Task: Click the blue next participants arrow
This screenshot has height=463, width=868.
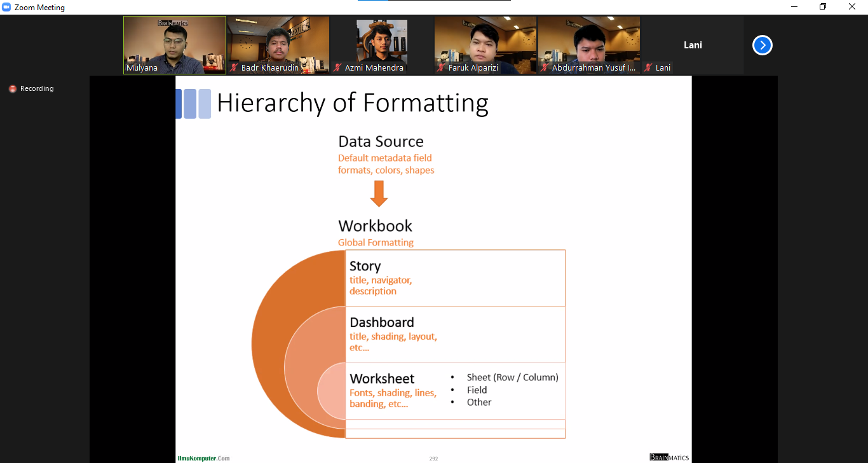Action: [x=762, y=45]
